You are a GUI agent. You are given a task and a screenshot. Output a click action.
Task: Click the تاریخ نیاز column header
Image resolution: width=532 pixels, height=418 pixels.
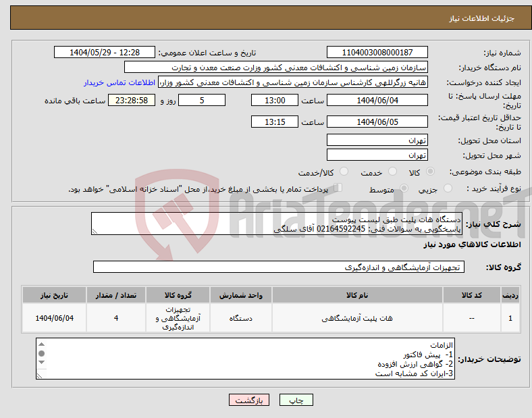click(54, 295)
